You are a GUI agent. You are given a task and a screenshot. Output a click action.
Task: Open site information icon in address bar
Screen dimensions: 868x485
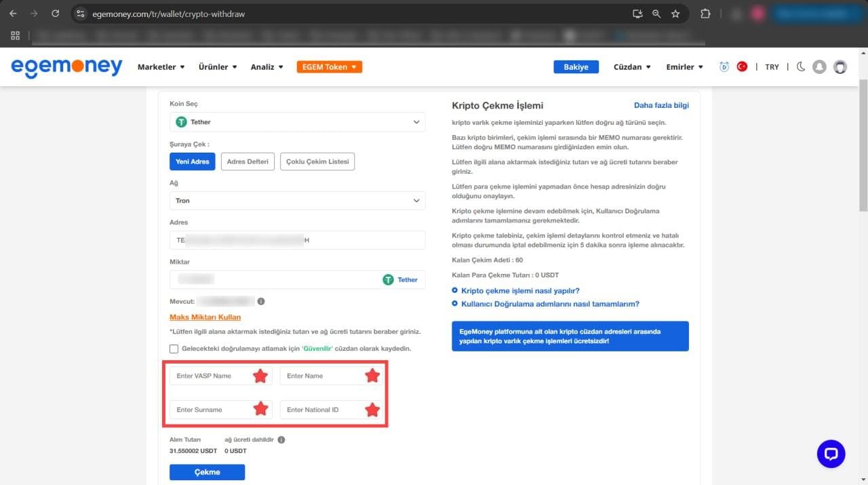pos(80,14)
